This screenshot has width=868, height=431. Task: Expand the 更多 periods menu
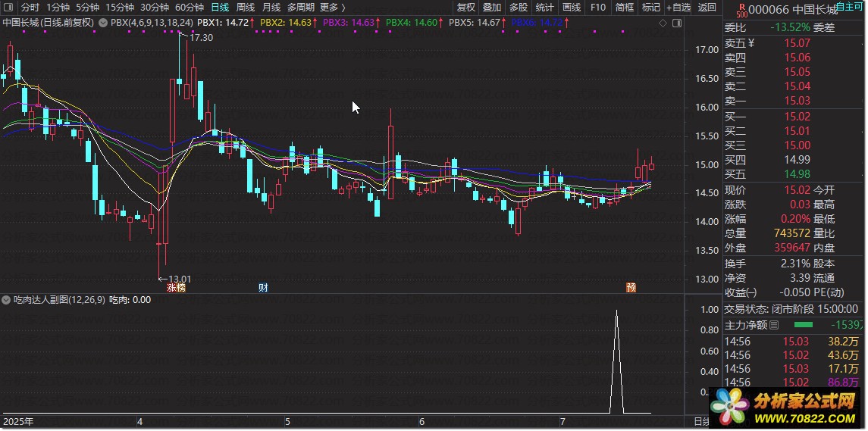[x=332, y=7]
